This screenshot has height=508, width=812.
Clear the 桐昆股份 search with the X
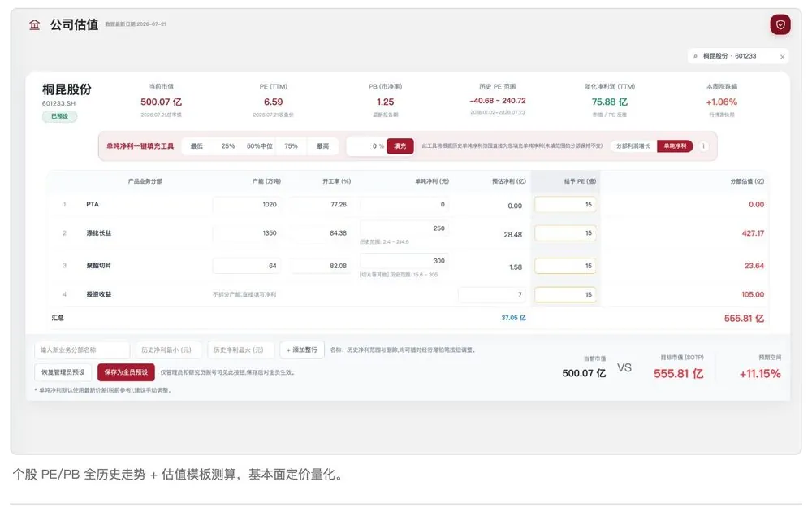coord(782,57)
